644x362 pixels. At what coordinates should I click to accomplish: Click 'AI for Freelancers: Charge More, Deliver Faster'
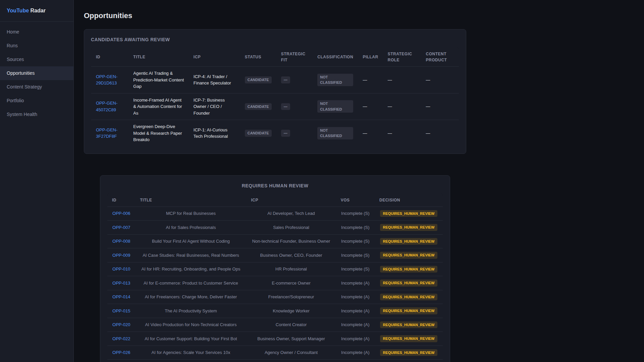coord(191,297)
